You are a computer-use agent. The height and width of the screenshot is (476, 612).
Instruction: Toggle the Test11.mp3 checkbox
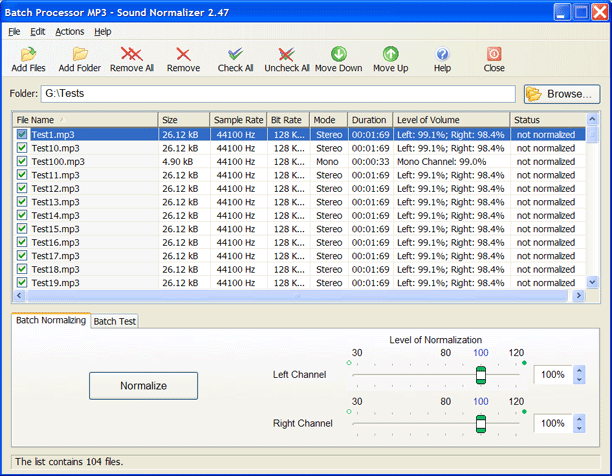[x=22, y=174]
